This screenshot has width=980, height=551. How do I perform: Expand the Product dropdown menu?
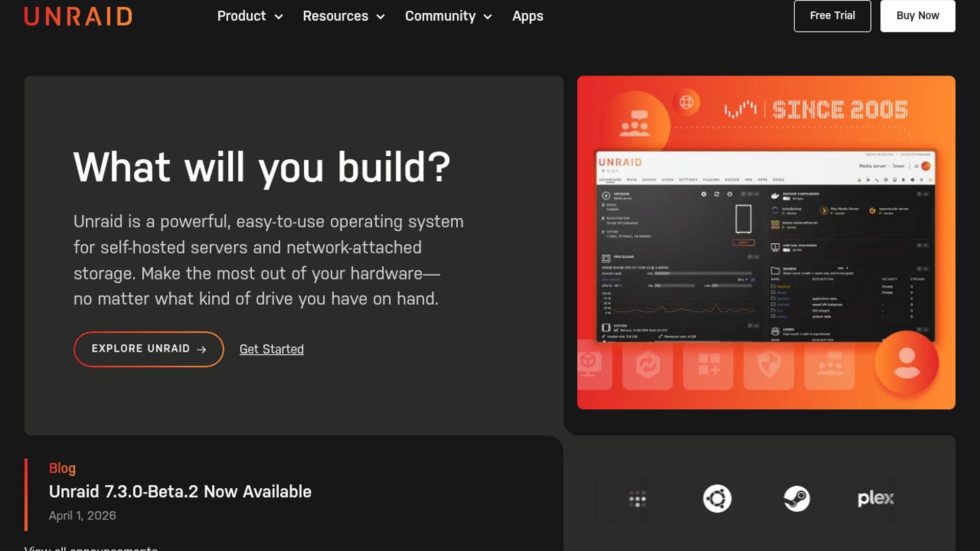click(250, 16)
